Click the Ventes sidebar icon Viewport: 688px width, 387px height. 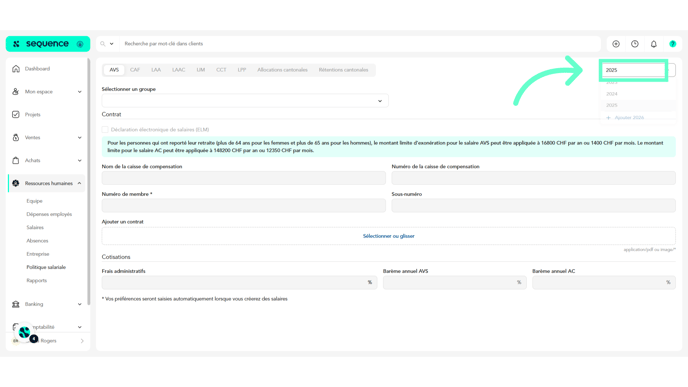coord(16,137)
